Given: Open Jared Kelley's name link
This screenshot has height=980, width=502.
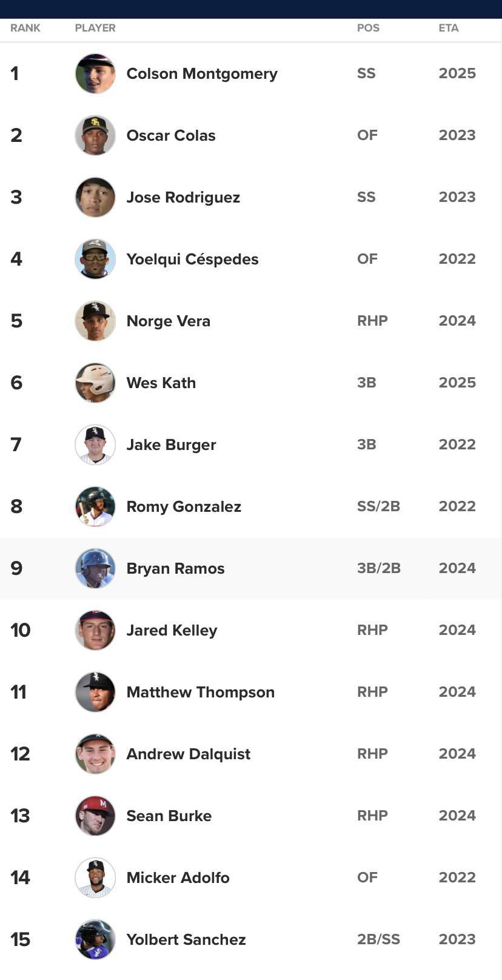Looking at the screenshot, I should pos(172,630).
